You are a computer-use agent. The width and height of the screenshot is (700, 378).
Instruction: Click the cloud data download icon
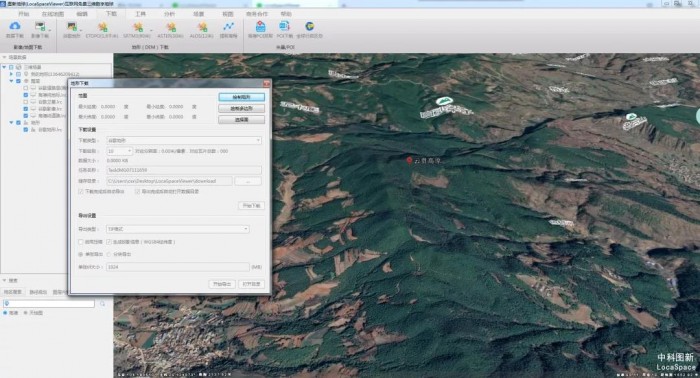click(x=15, y=26)
